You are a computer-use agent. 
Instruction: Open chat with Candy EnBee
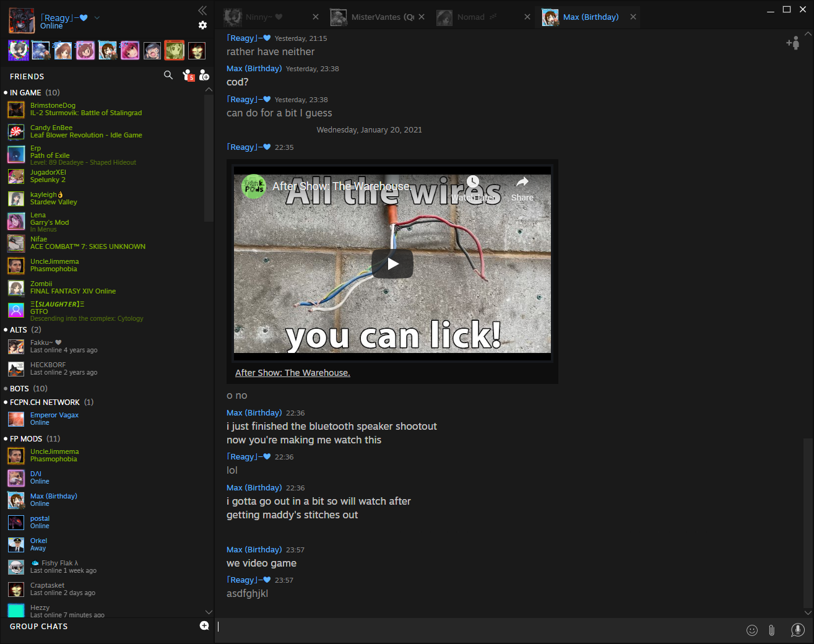[x=105, y=132]
